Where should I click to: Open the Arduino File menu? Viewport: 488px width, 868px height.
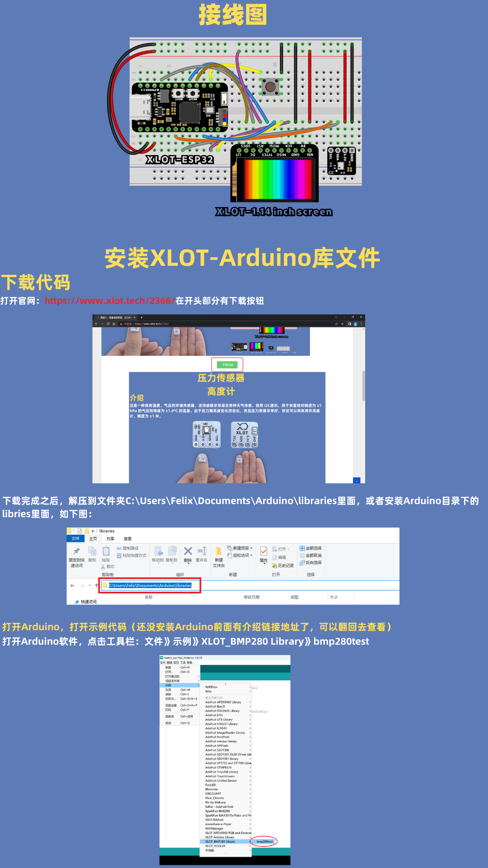click(x=163, y=663)
